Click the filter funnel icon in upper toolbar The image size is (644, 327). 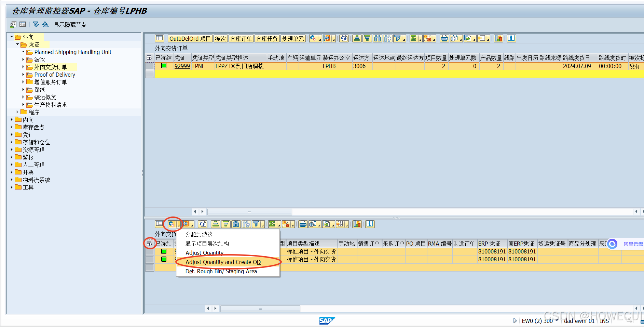pyautogui.click(x=397, y=38)
